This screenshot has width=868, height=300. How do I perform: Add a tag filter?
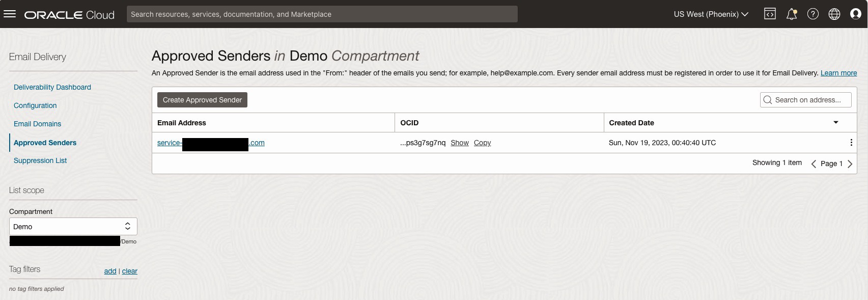[x=110, y=271]
